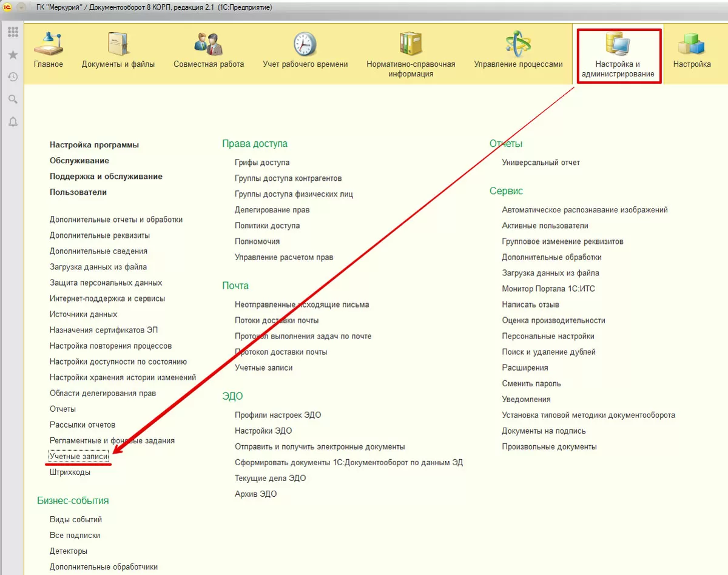Open Все подписки
The height and width of the screenshot is (575, 728).
(x=75, y=535)
